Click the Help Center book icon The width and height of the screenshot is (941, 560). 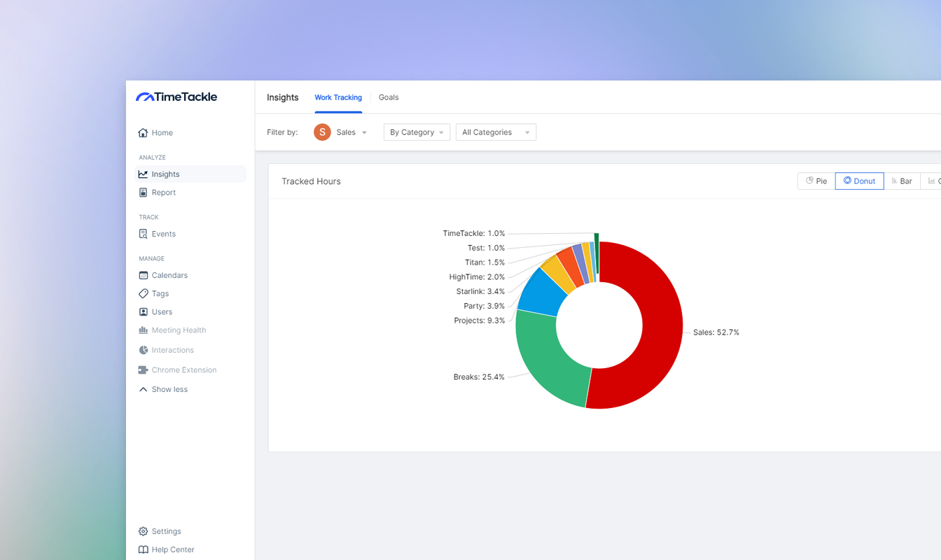[143, 549]
